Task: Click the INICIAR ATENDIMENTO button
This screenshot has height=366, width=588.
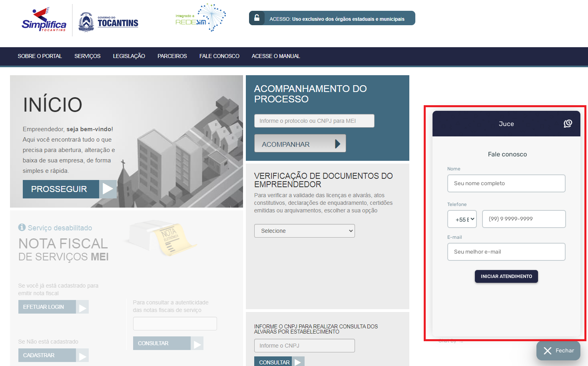Action: pyautogui.click(x=506, y=276)
